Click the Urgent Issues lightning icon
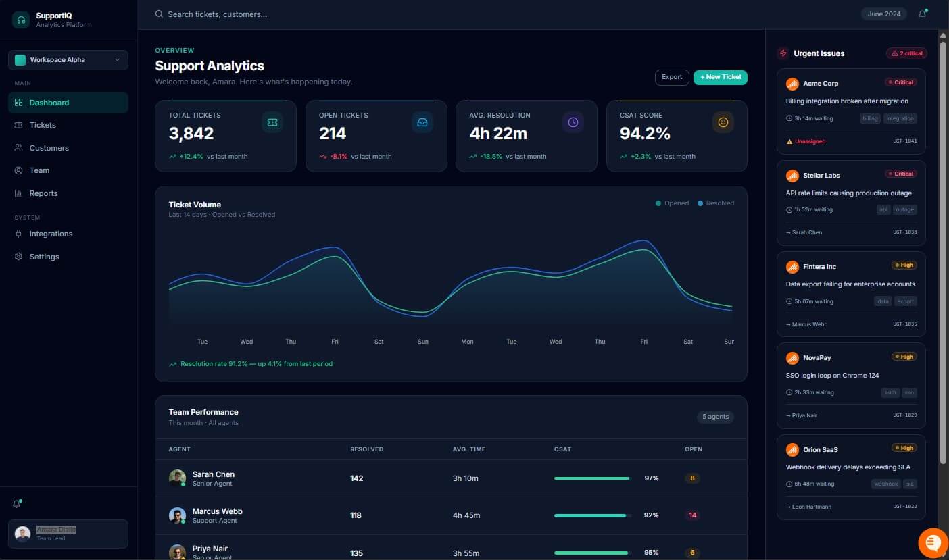This screenshot has width=949, height=560. point(783,53)
